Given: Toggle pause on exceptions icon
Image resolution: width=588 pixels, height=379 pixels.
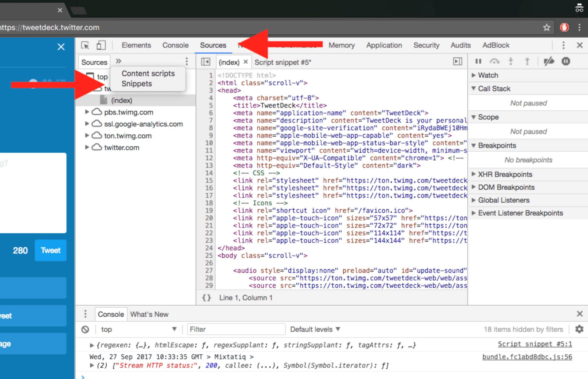Looking at the screenshot, I should (566, 62).
